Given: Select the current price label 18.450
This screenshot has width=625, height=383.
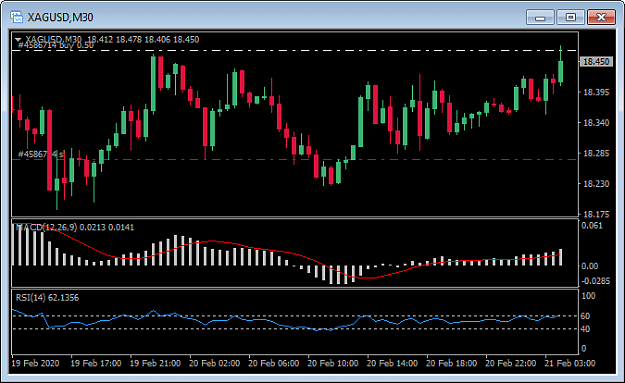Looking at the screenshot, I should click(x=596, y=62).
